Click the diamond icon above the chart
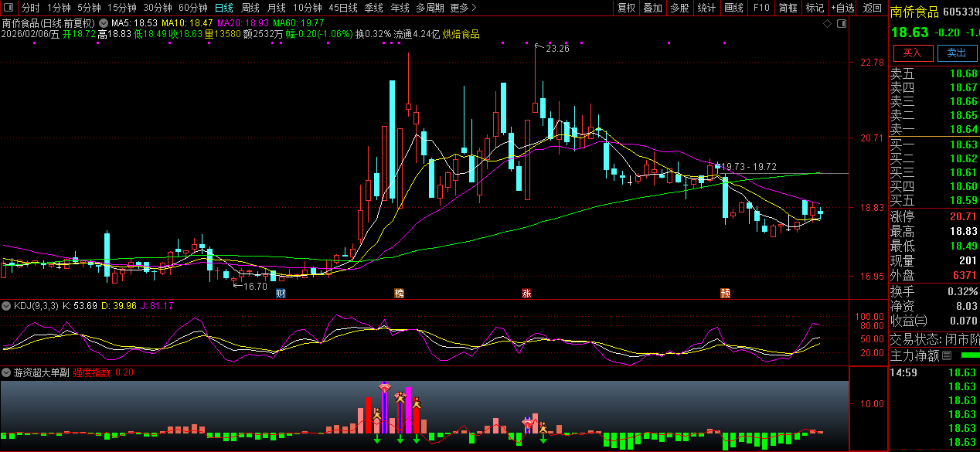The width and height of the screenshot is (980, 452). point(827,24)
